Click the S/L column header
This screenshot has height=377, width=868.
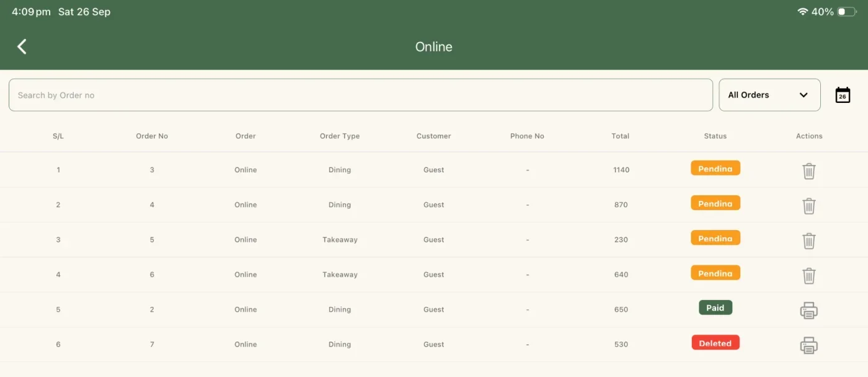58,136
